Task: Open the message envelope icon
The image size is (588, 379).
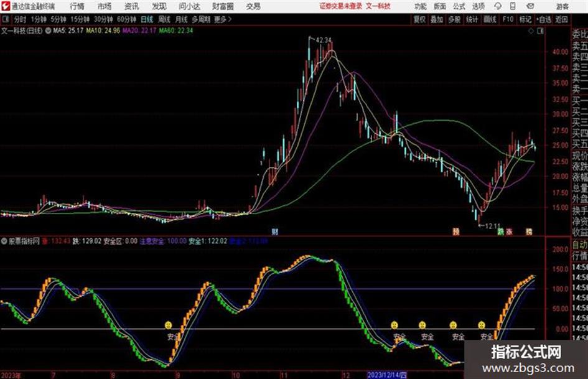Action: (530, 6)
